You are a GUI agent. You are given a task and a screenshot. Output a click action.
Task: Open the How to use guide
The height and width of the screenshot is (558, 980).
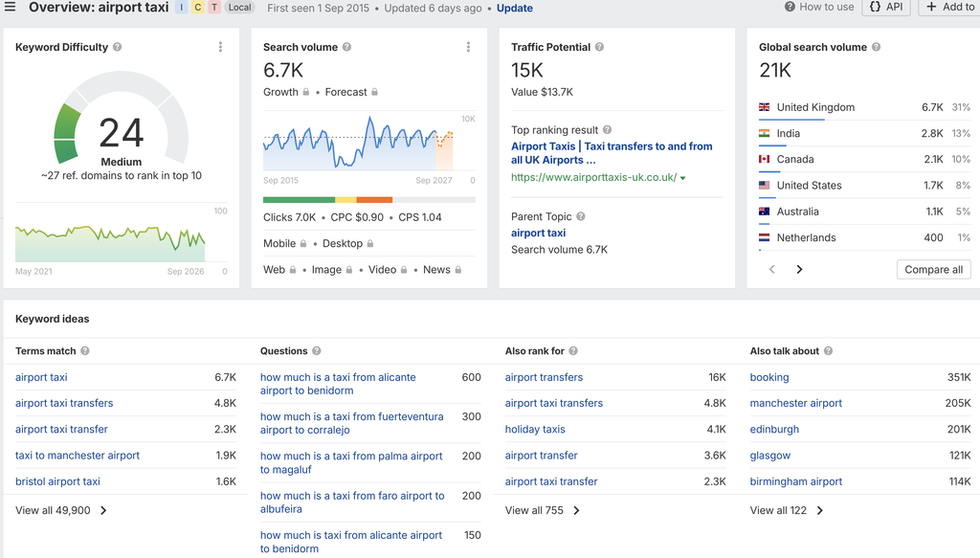pos(819,7)
